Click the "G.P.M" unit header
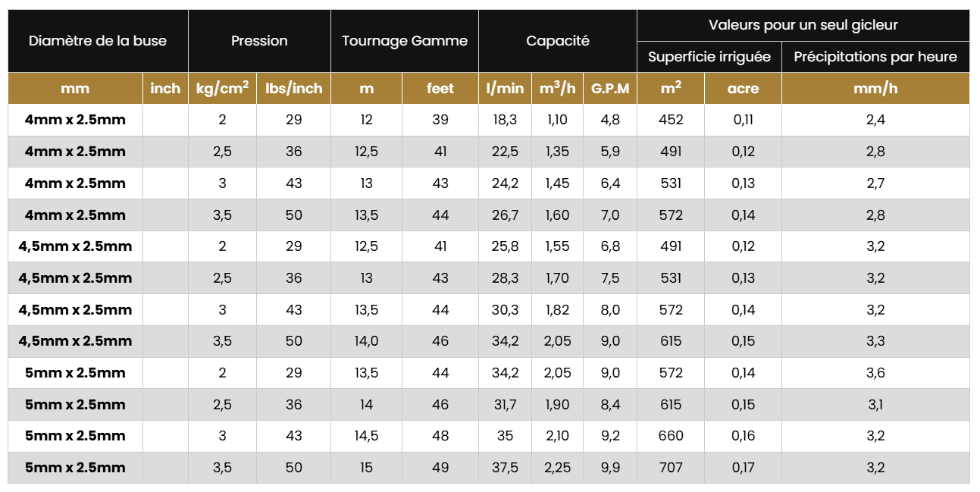 [x=610, y=89]
